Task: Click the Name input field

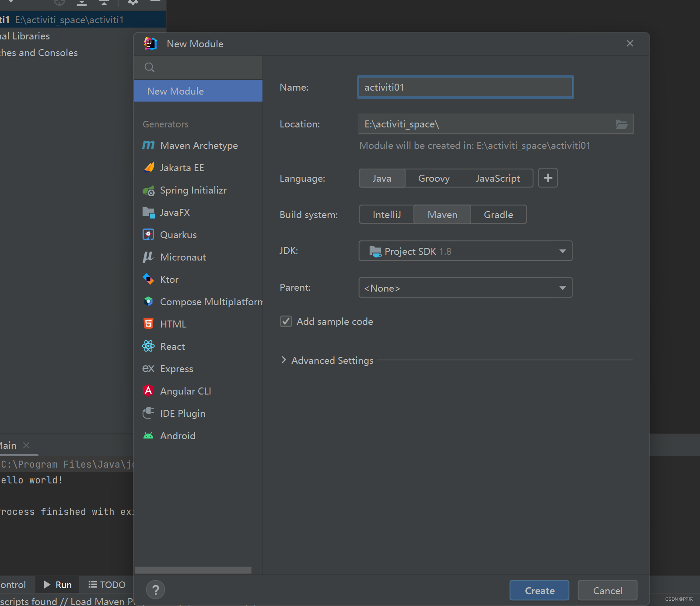Action: coord(465,87)
